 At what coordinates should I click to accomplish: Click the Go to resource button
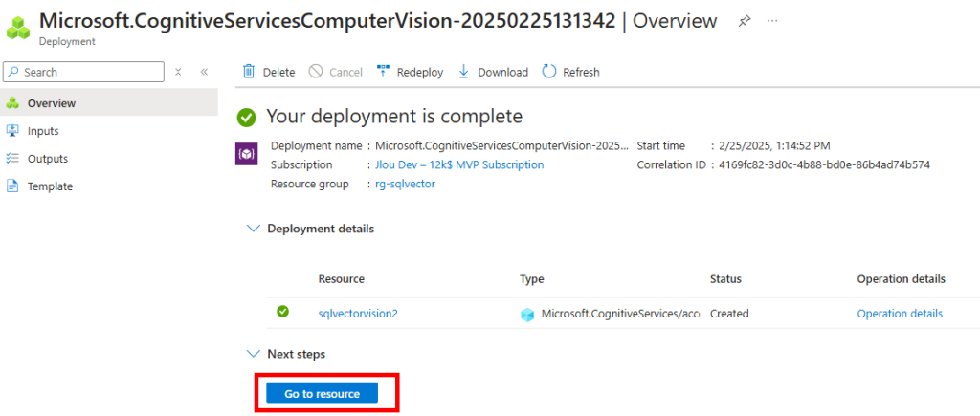tap(322, 393)
